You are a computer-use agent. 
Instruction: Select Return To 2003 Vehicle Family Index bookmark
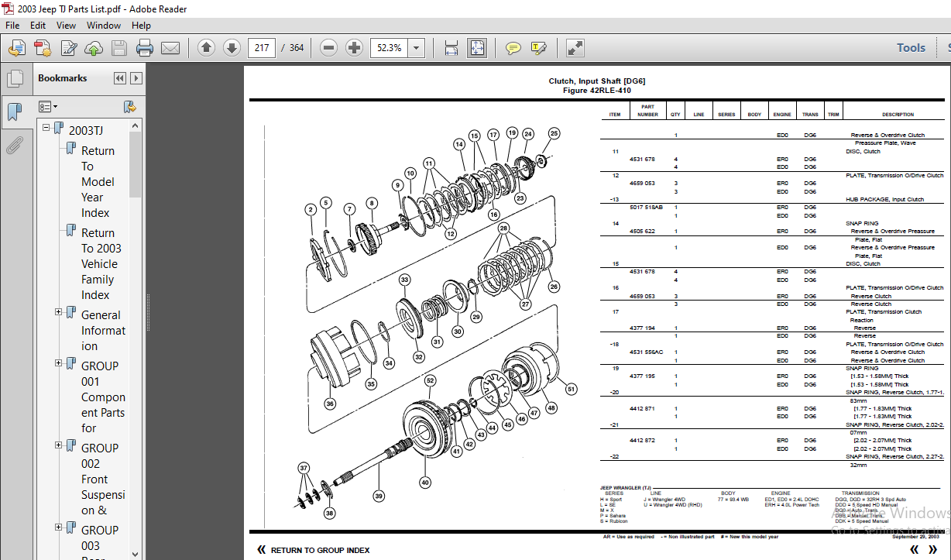pyautogui.click(x=101, y=263)
